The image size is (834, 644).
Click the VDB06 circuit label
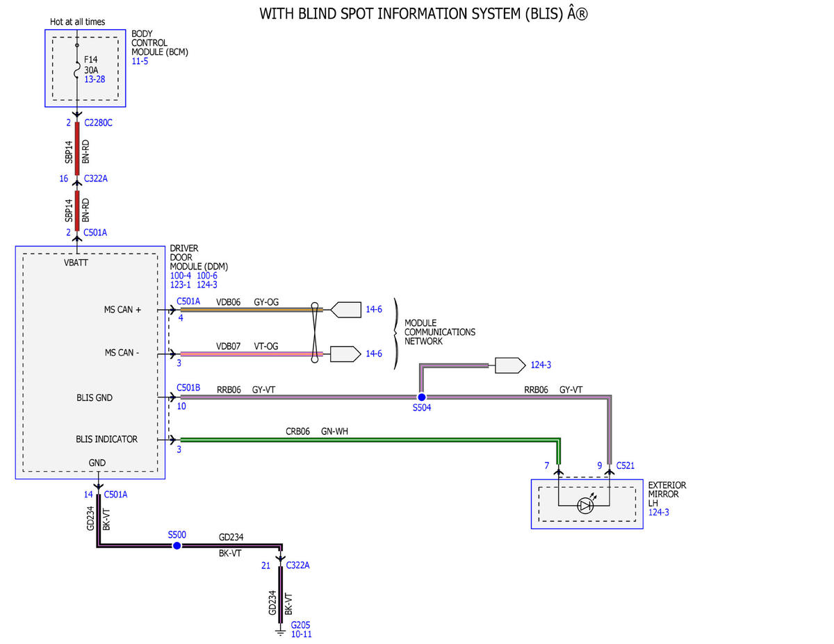point(228,302)
